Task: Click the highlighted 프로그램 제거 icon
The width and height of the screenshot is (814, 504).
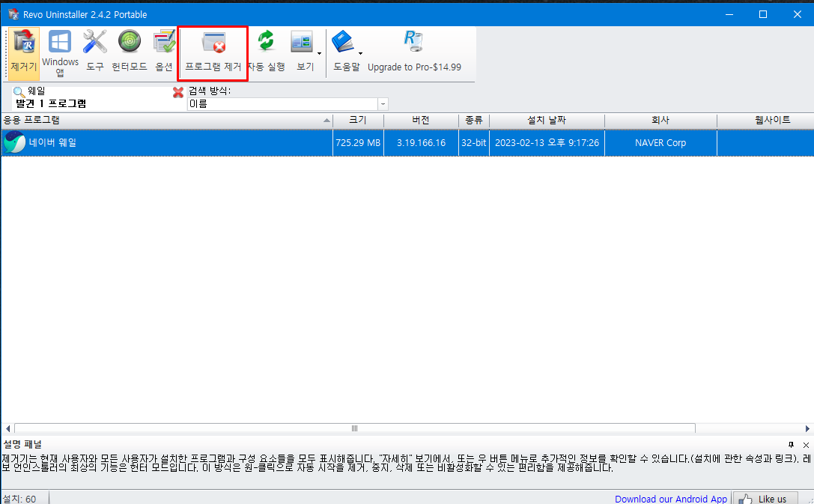Action: (212, 43)
